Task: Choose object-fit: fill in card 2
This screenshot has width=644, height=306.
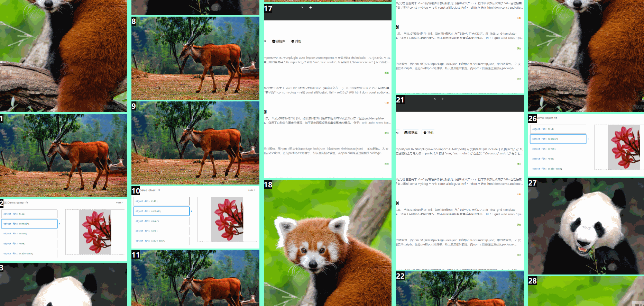Action: (29, 214)
